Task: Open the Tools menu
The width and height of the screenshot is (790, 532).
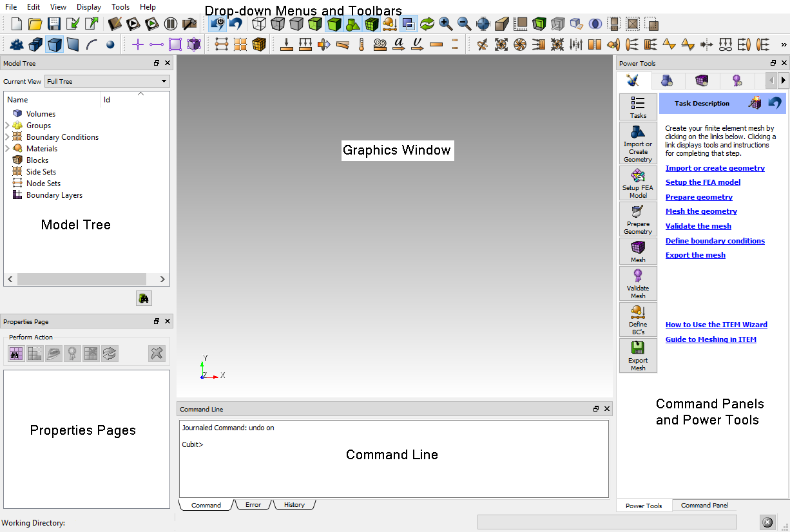Action: pyautogui.click(x=120, y=7)
